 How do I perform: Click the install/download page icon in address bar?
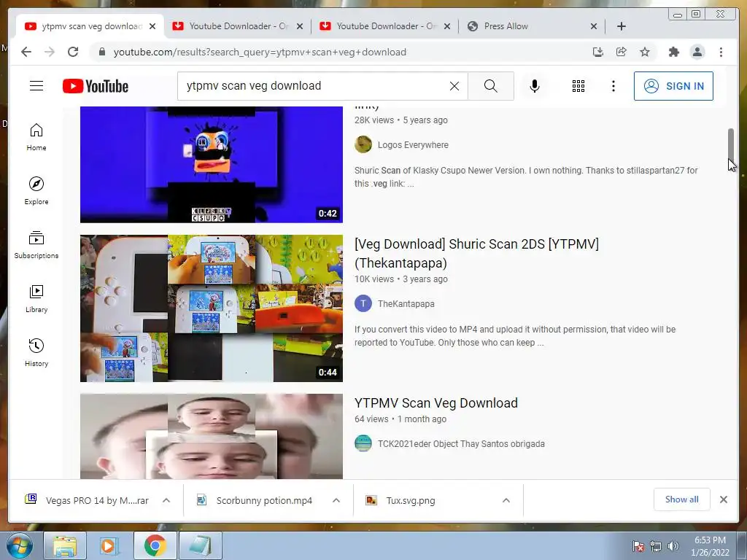pos(598,52)
